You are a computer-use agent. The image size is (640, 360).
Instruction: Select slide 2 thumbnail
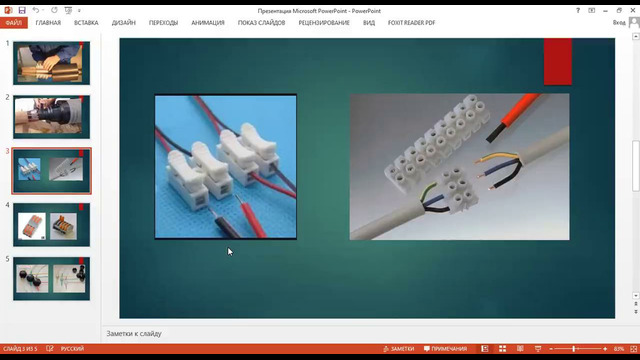(x=51, y=117)
